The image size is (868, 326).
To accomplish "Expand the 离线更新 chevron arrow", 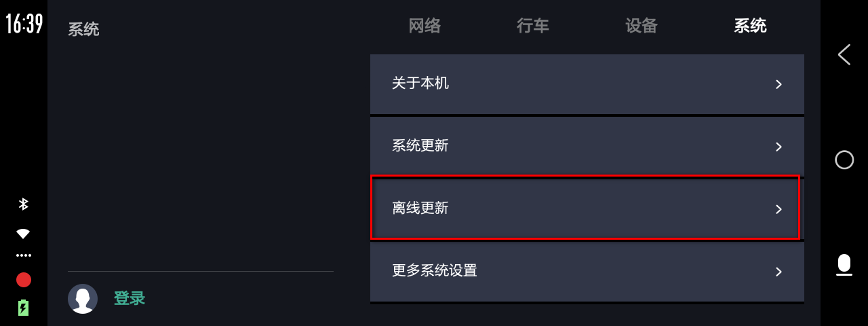I will (778, 209).
